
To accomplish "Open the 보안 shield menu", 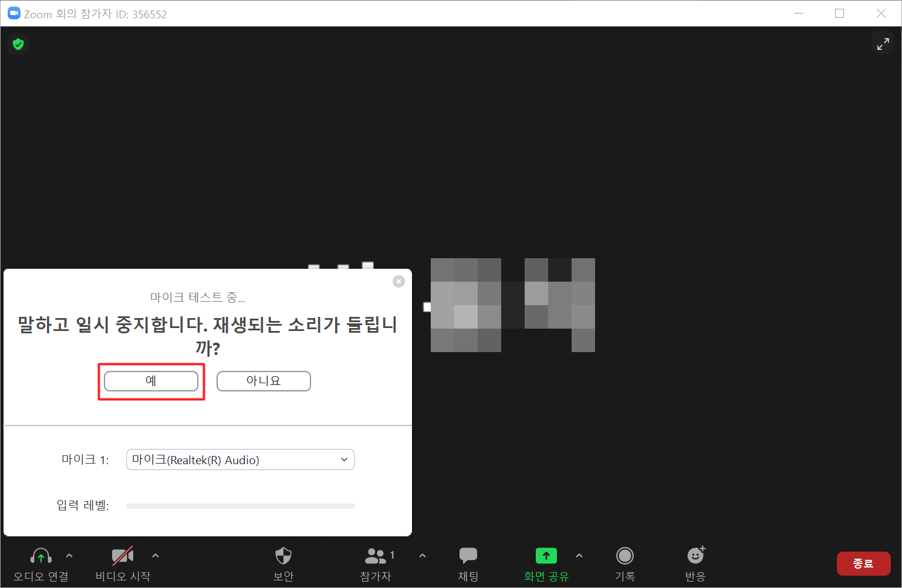I will [283, 556].
